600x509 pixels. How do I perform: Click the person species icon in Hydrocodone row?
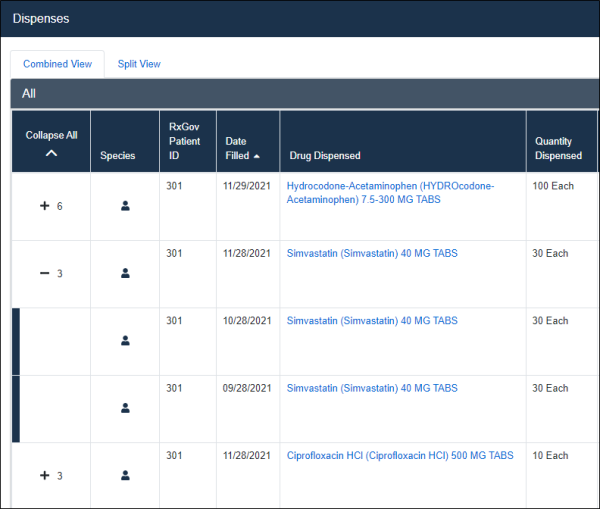point(125,206)
